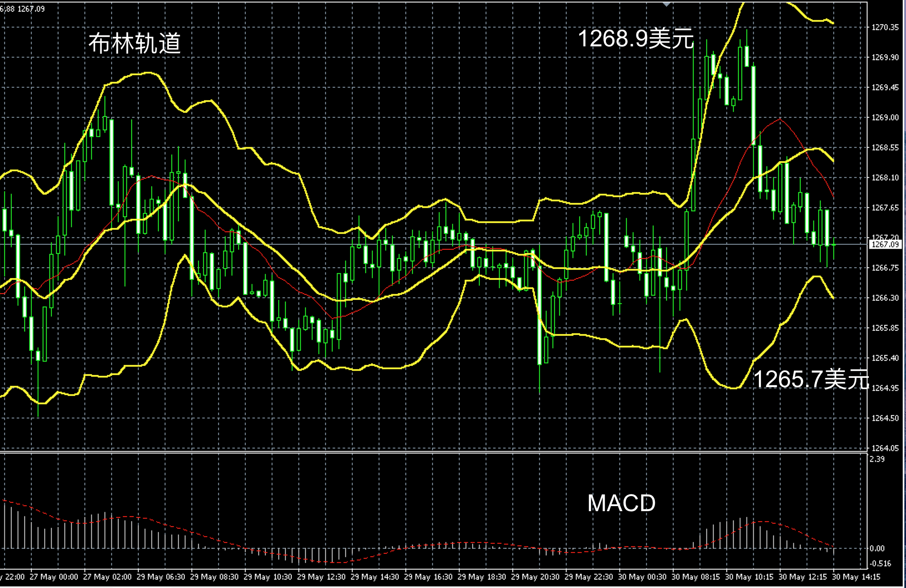The height and width of the screenshot is (588, 906).
Task: Click the 30 May 08:15 time label
Action: 696,577
